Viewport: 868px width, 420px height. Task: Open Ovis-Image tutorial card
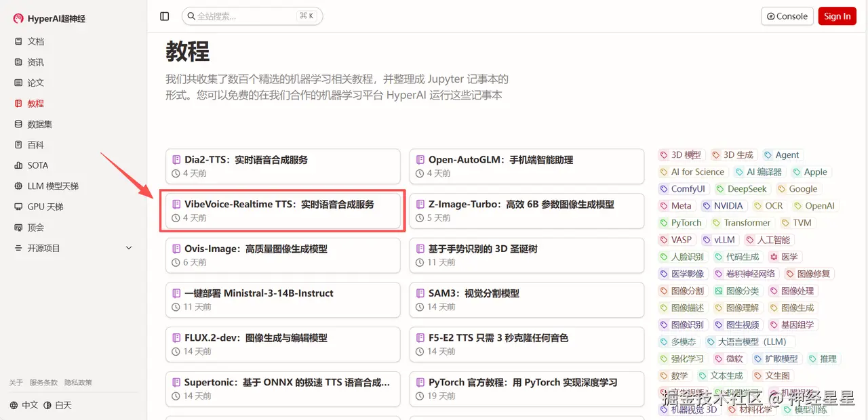pos(283,255)
